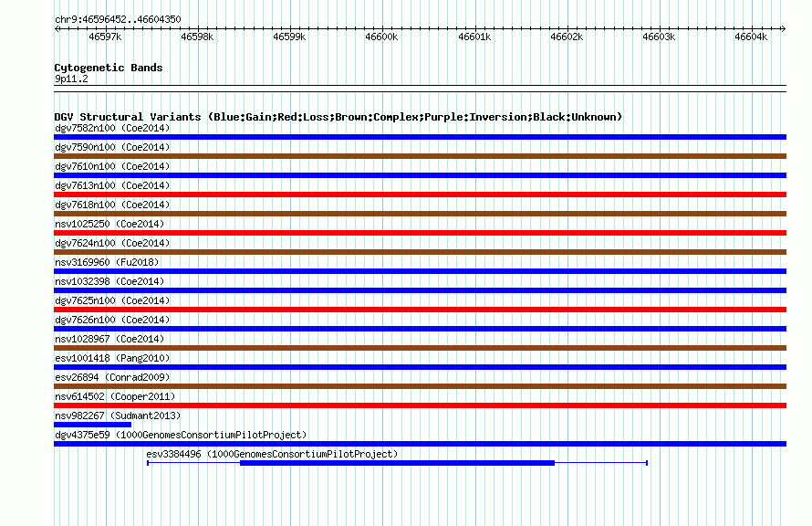Open the brown dgv7618n100 variant bar
The height and width of the screenshot is (526, 812).
click(x=420, y=214)
